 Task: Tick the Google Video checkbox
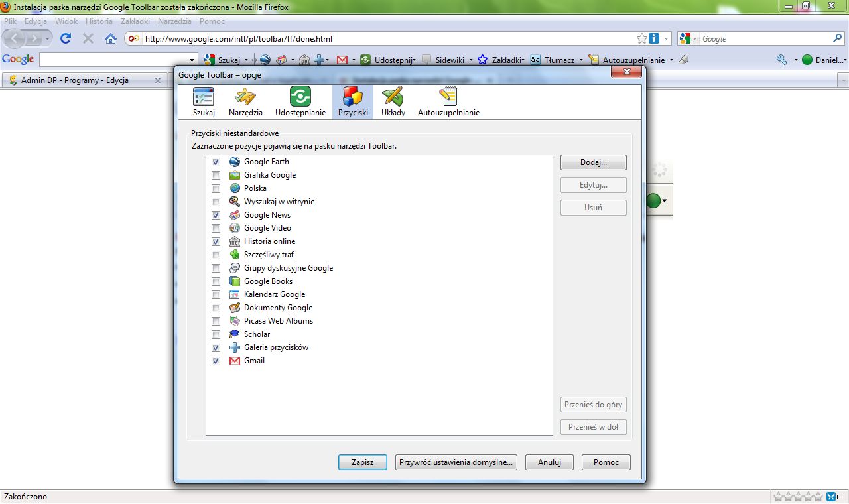click(x=216, y=228)
